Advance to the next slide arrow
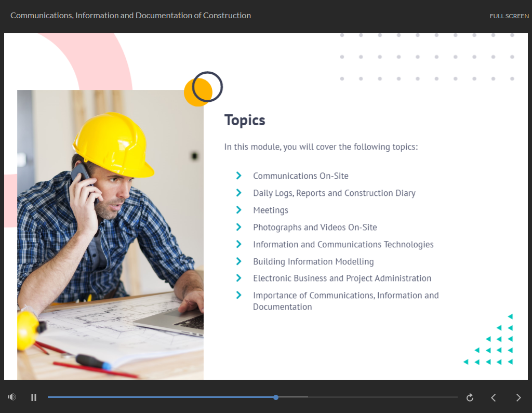Screen dimensions: 532x413 (518, 397)
